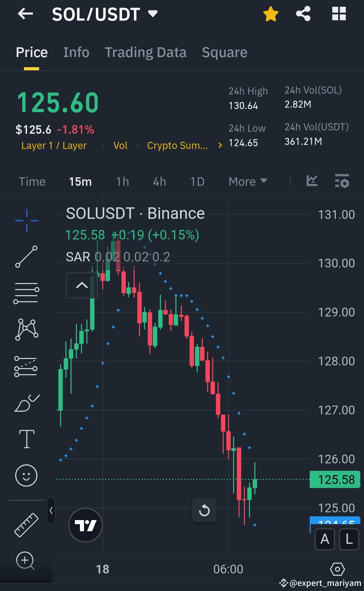Switch to the Trading Data tab

tap(145, 52)
